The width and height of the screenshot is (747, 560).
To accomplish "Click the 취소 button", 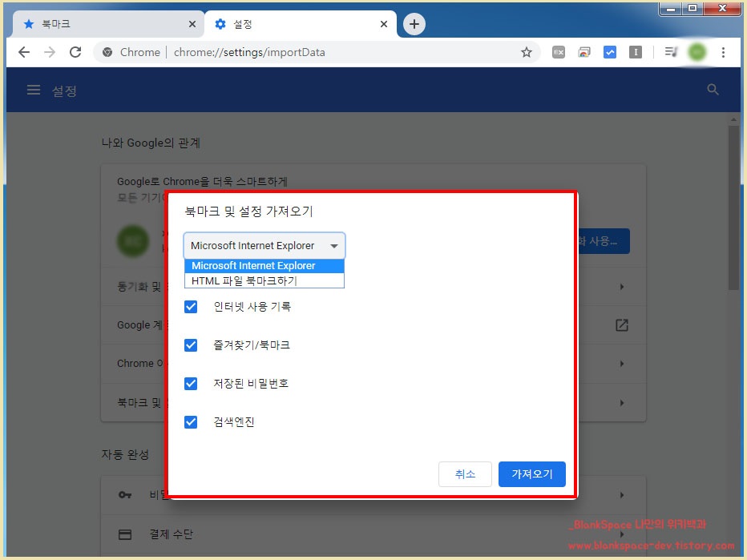I will [x=465, y=474].
